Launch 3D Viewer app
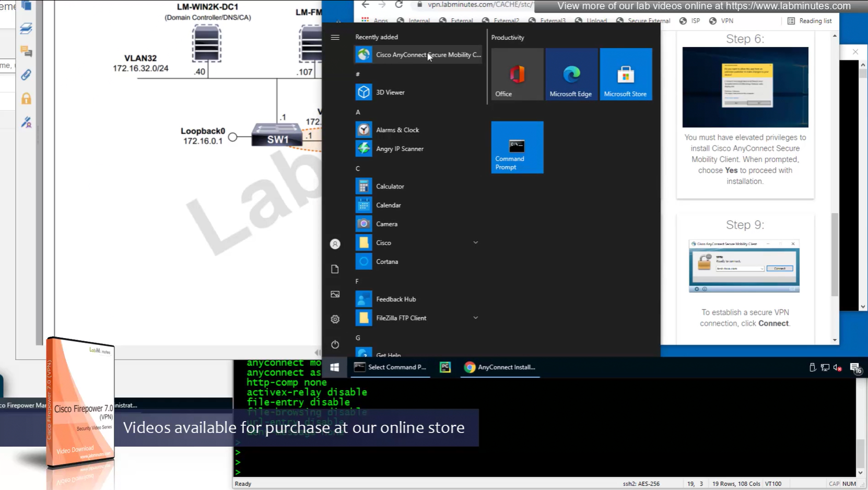This screenshot has height=490, width=868. 390,92
